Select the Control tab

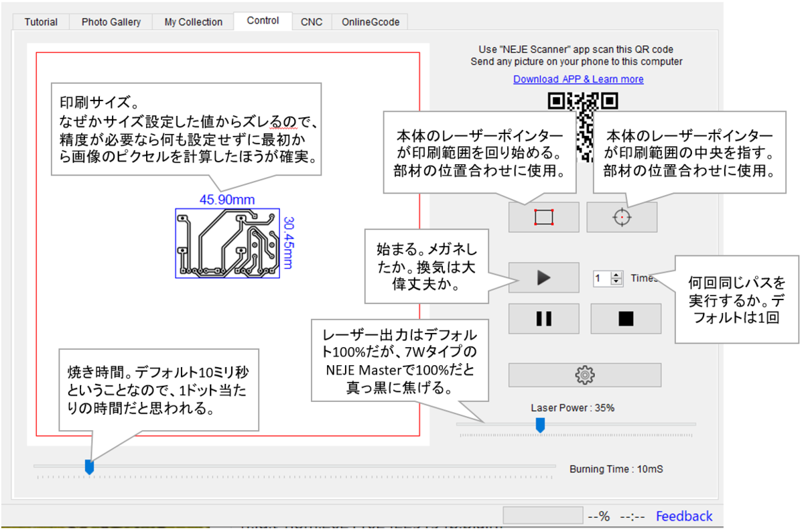pyautogui.click(x=263, y=21)
